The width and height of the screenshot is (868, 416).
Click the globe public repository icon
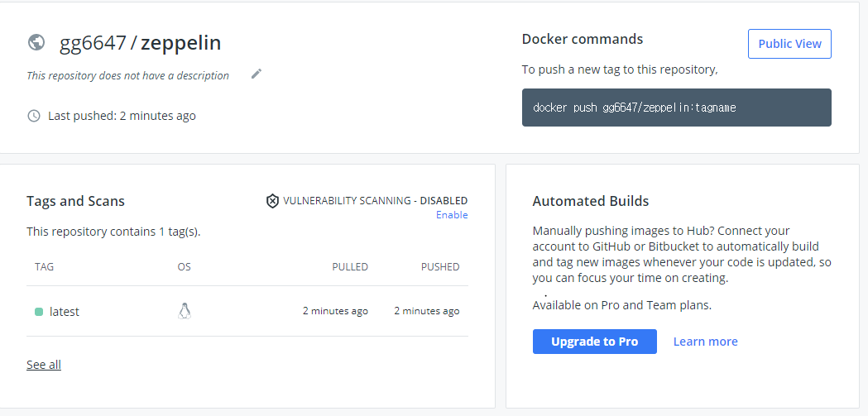(x=36, y=43)
